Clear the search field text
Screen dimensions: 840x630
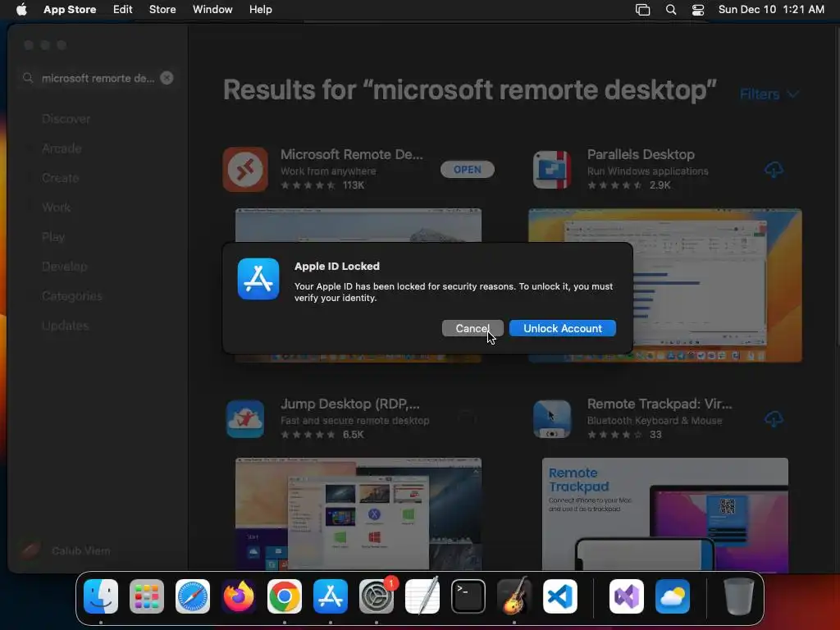pyautogui.click(x=167, y=78)
